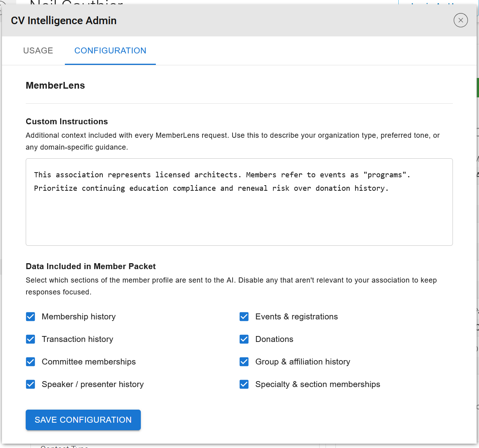Click the Data Included in Member Packet heading
The image size is (479, 448).
91,266
